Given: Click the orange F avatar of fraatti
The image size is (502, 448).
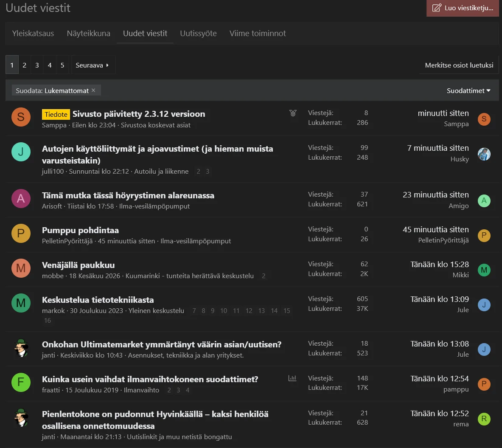Looking at the screenshot, I should coord(21,382).
